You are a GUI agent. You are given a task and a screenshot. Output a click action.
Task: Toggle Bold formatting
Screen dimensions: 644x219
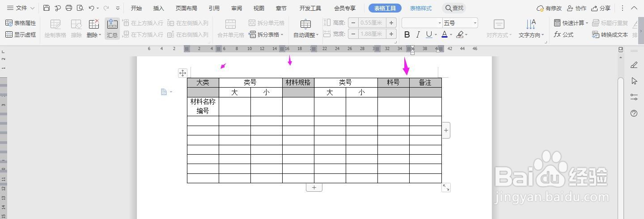coord(407,34)
